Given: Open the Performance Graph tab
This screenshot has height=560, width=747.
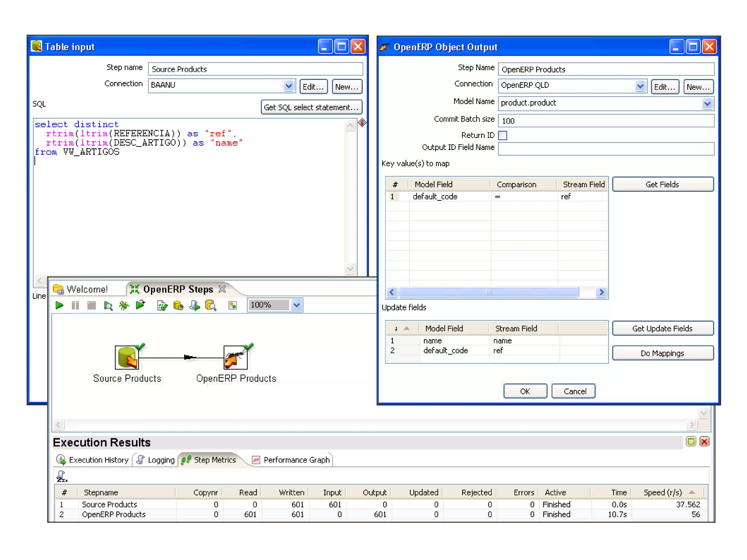Looking at the screenshot, I should pos(291,460).
